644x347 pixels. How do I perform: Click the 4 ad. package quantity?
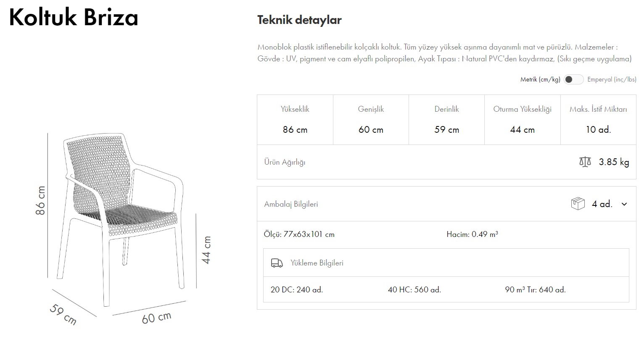pos(602,204)
